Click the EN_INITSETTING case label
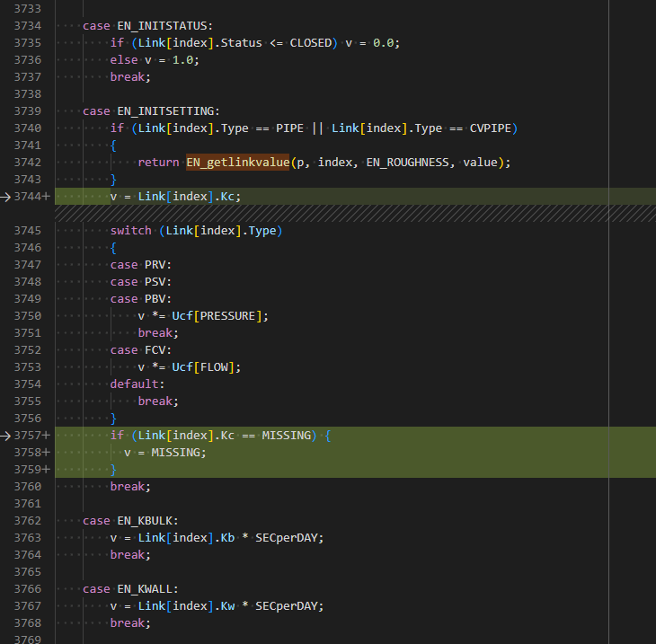Viewport: 656px width, 644px height. 168,111
